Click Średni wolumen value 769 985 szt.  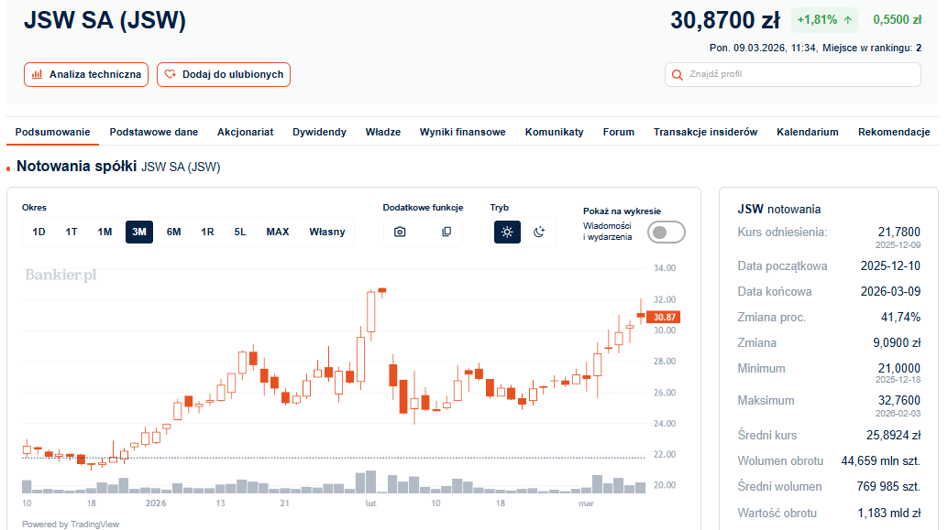[x=888, y=486]
